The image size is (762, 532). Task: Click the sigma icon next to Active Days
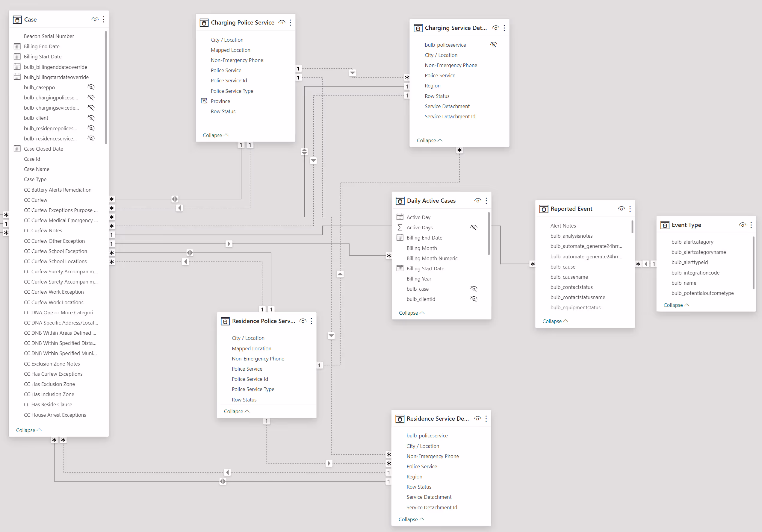(x=400, y=228)
